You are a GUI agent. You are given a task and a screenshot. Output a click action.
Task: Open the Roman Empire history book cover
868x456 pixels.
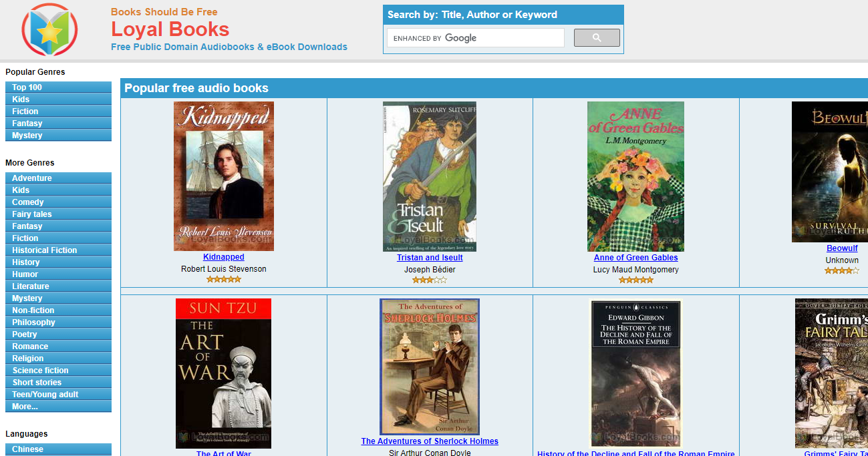635,373
